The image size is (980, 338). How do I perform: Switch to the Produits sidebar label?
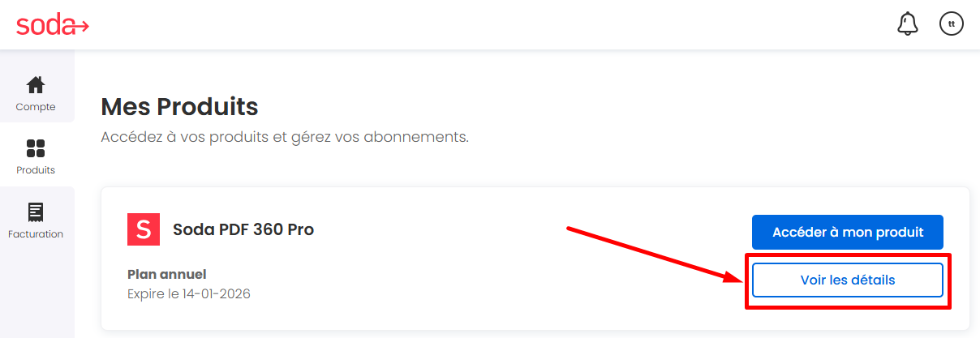pos(36,170)
